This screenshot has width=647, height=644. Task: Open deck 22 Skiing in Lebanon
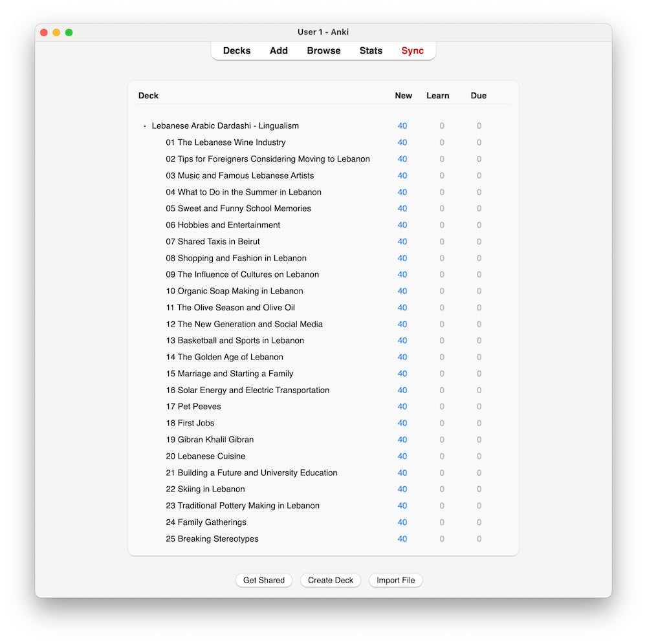click(x=205, y=489)
